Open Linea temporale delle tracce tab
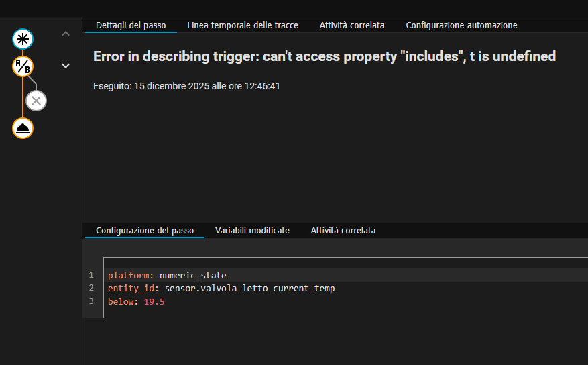 coord(243,25)
